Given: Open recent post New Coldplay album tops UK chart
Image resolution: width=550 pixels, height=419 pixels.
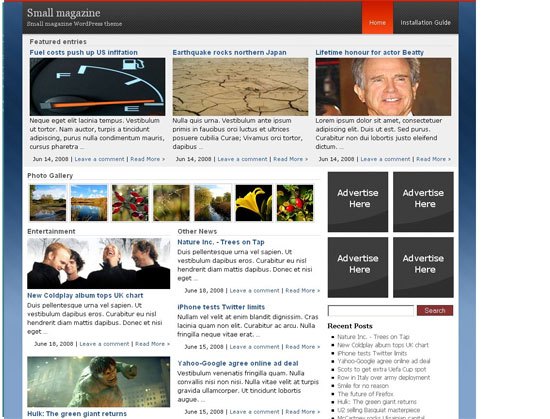Looking at the screenshot, I should tap(383, 345).
